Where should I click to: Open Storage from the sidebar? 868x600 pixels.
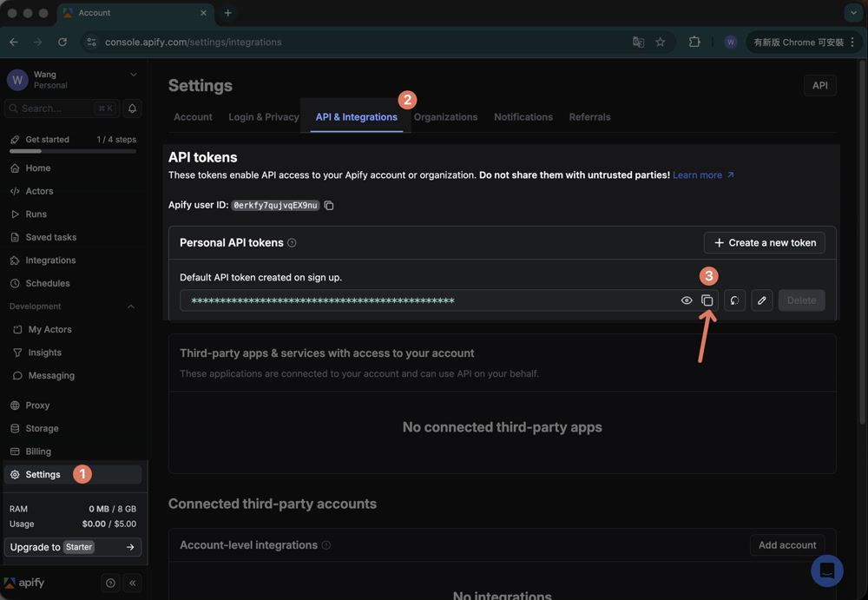coord(42,428)
